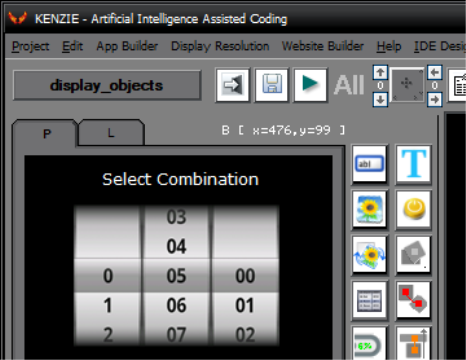Select the rotating sunflower image widget icon
The width and height of the screenshot is (466, 360).
(369, 255)
